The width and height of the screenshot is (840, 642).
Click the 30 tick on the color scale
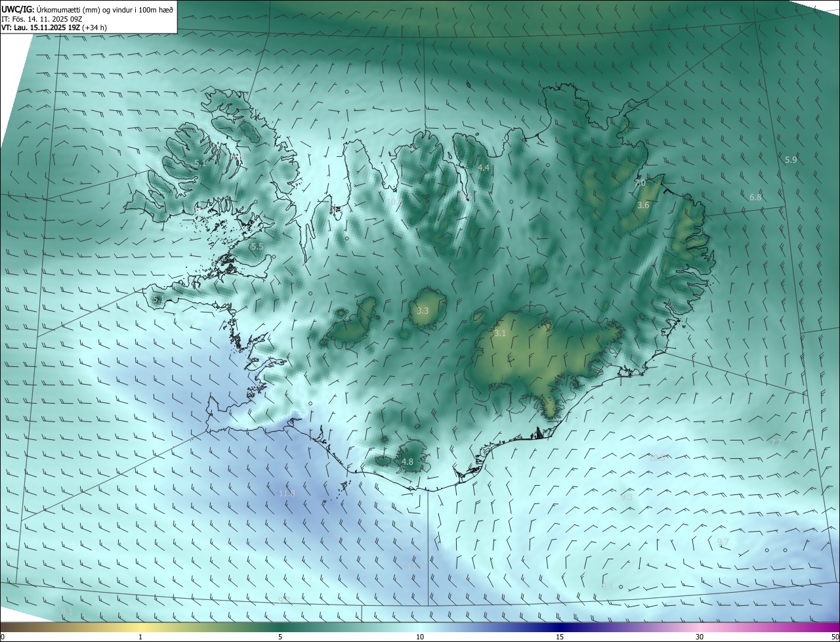(700, 637)
